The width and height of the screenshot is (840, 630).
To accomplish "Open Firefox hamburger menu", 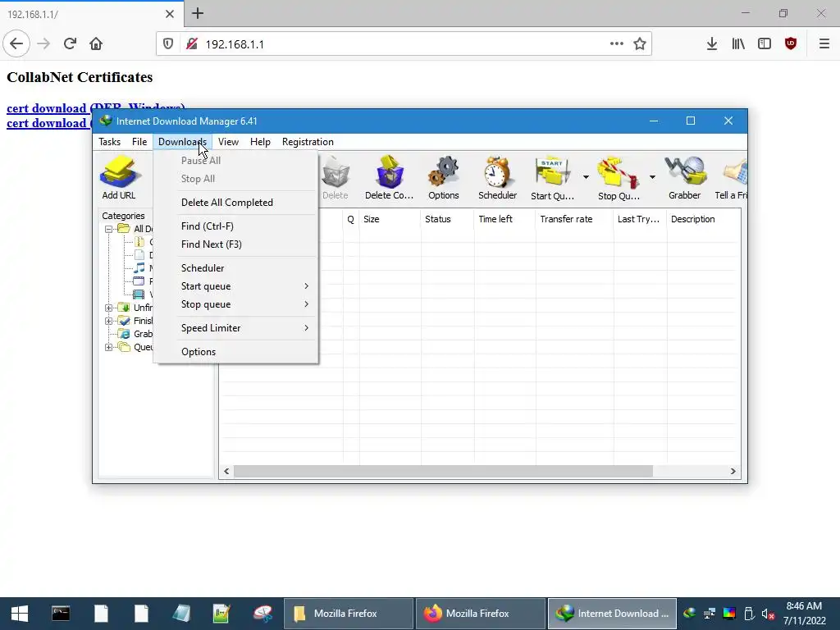I will click(x=824, y=44).
